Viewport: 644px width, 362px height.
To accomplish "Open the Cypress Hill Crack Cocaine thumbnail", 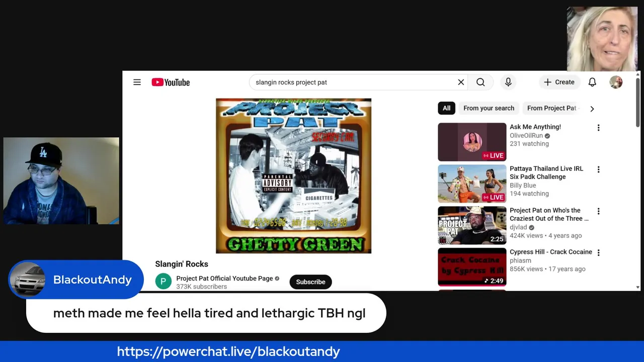I will pyautogui.click(x=472, y=267).
